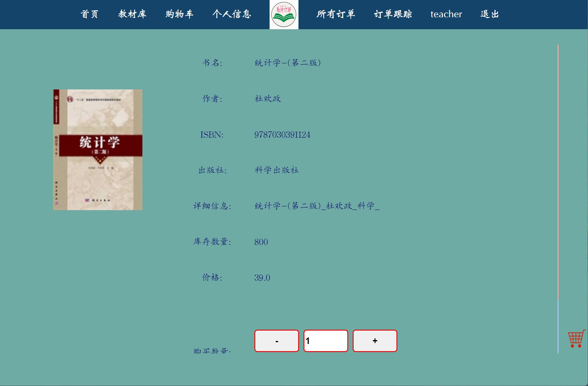Navigate to 首页 in the menu bar
Image resolution: width=588 pixels, height=386 pixels.
(x=90, y=14)
